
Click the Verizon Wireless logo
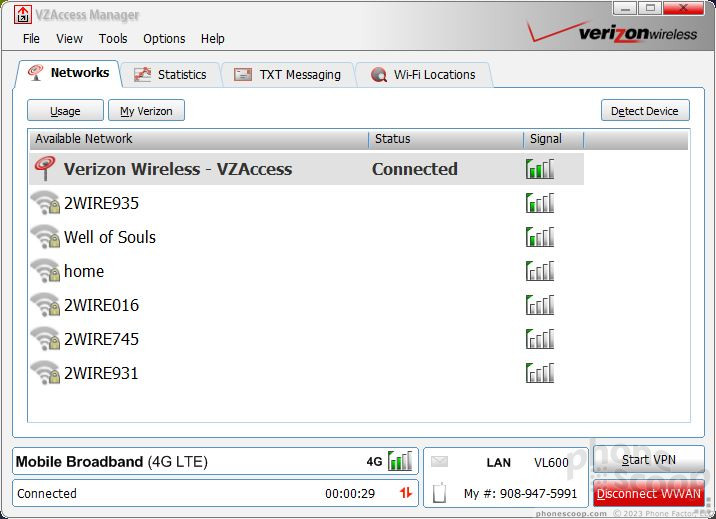point(612,32)
